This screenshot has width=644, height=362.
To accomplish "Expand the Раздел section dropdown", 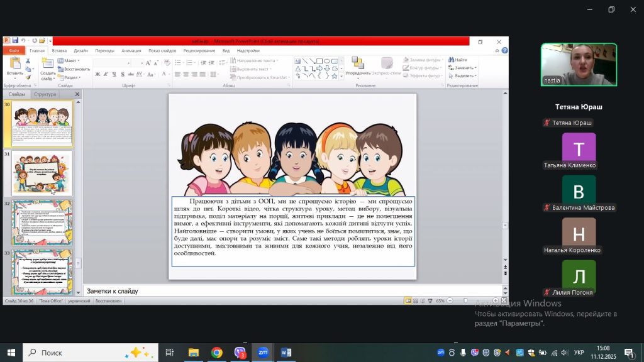I will point(72,77).
